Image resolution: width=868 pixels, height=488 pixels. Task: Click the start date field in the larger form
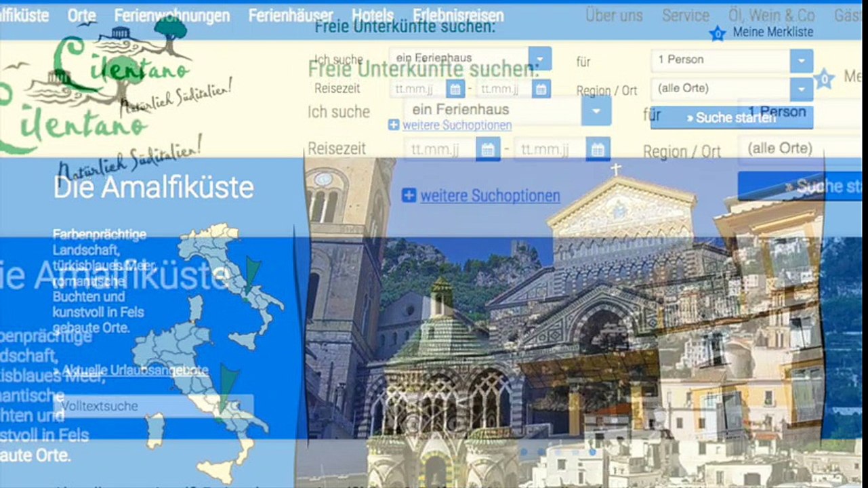[440, 149]
